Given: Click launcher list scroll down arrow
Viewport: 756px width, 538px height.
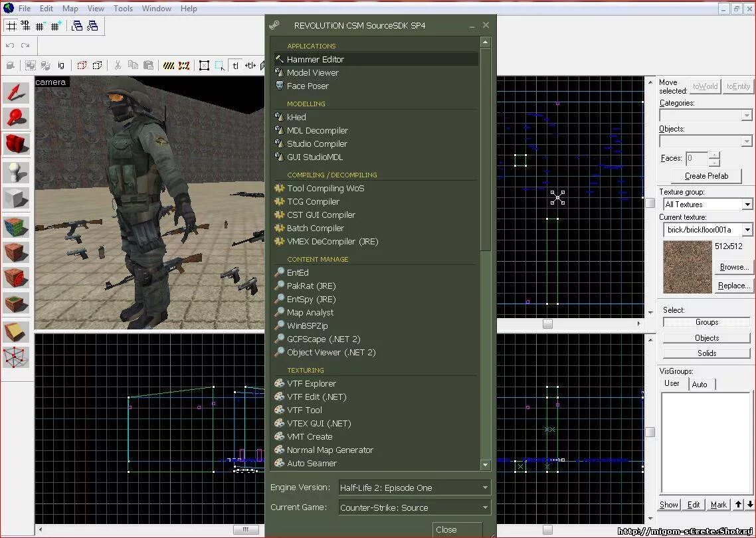Looking at the screenshot, I should point(486,465).
